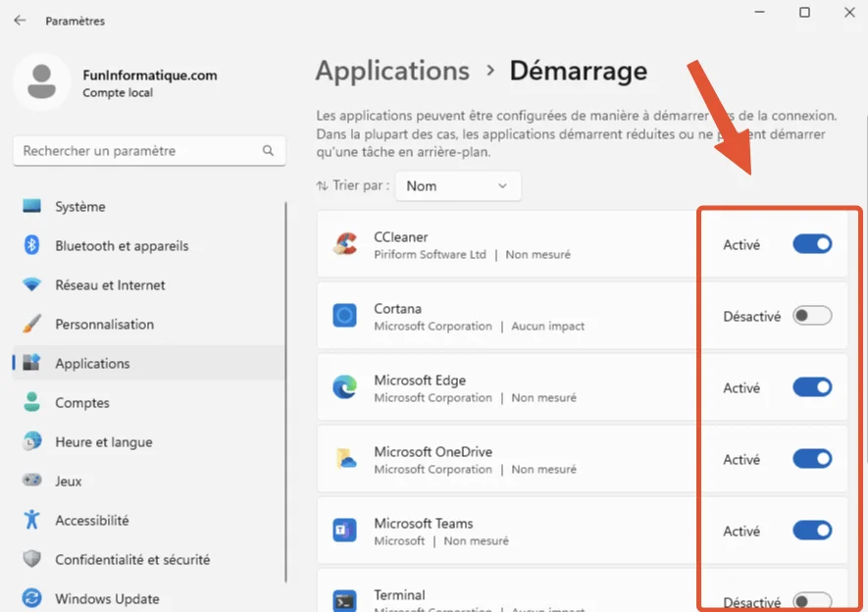Expand the Nom sorting options
868x612 pixels.
pos(457,185)
